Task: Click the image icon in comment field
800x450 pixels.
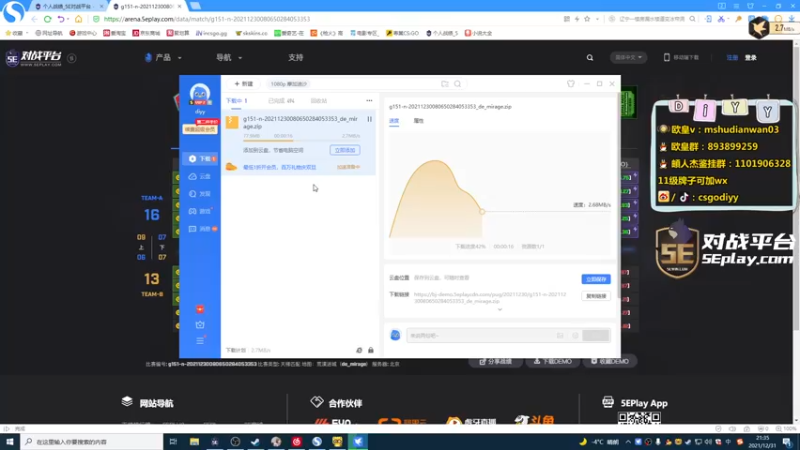Action: pyautogui.click(x=560, y=336)
